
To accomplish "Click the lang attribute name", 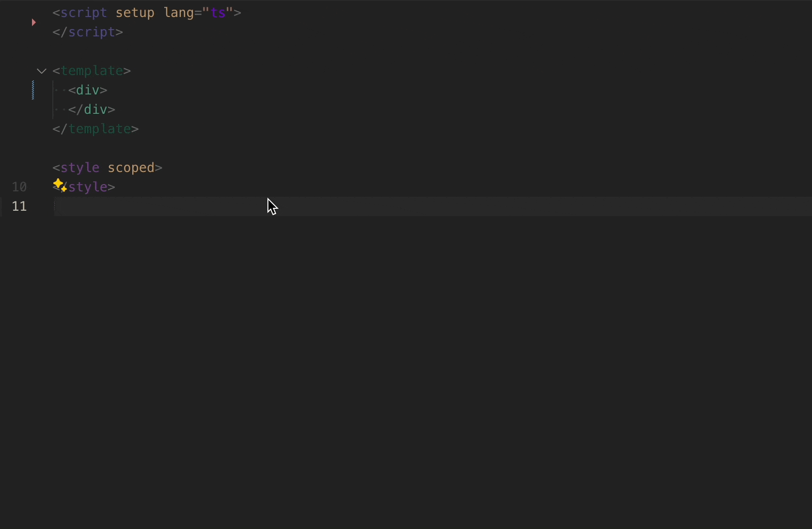I will click(178, 13).
